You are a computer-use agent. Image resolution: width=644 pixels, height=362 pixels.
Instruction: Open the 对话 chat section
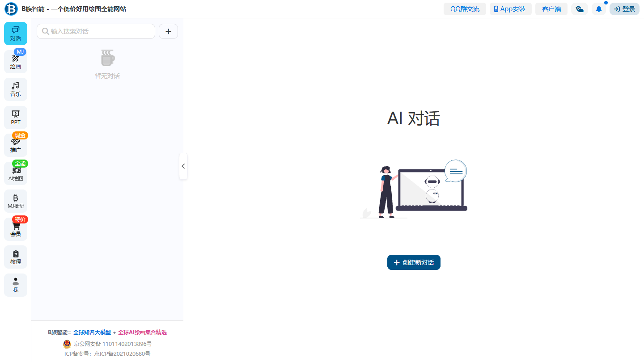pos(16,34)
